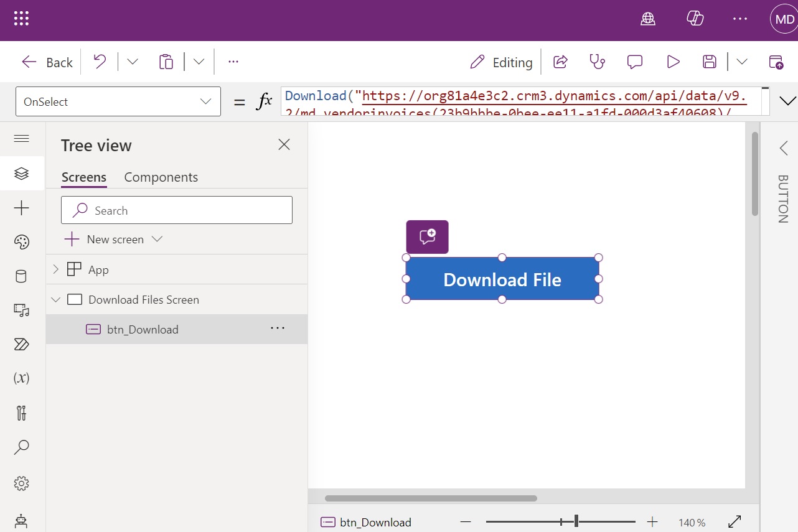This screenshot has height=532, width=798.
Task: Preview the app with the play icon
Action: pyautogui.click(x=672, y=62)
